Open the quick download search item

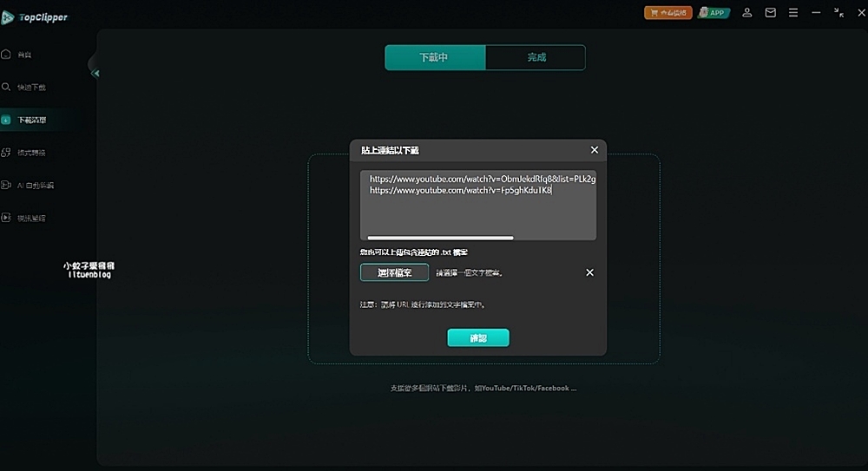[x=23, y=87]
